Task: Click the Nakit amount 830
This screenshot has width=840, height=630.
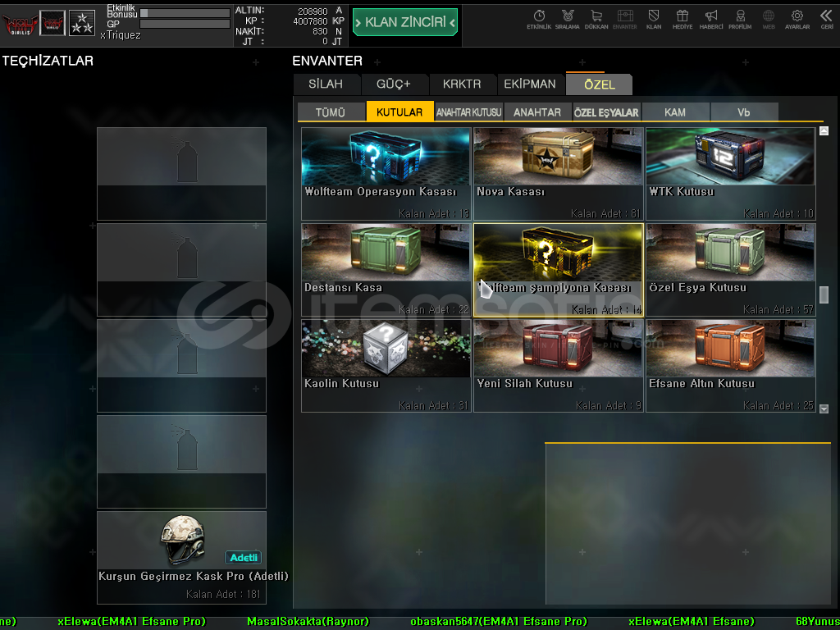Action: (x=321, y=32)
